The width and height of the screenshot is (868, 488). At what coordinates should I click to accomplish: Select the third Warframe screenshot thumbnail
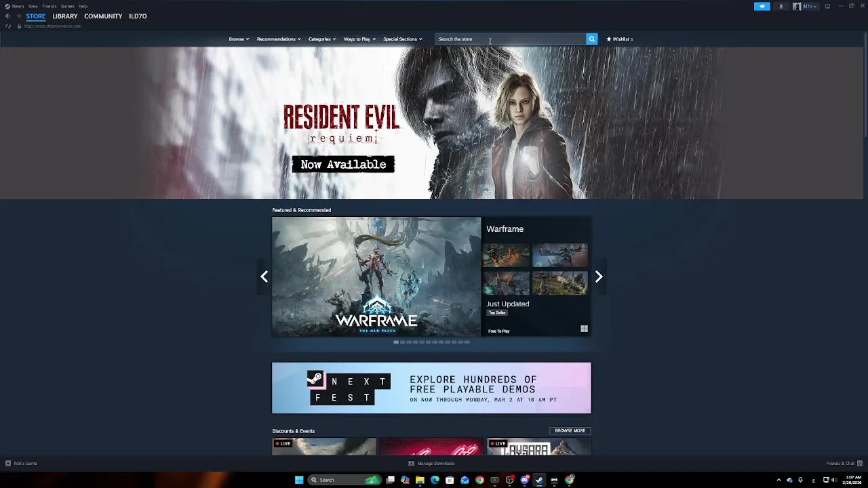(x=507, y=283)
